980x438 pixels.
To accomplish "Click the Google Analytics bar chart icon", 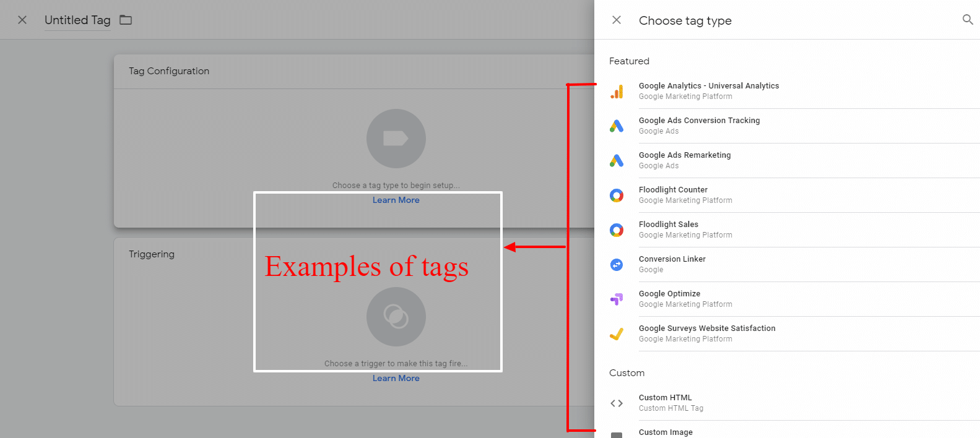I will 617,92.
